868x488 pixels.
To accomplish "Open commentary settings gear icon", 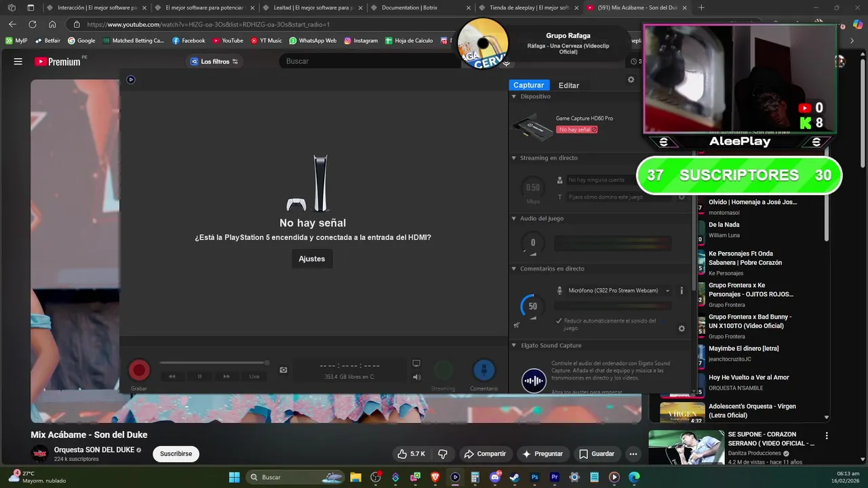I will pos(682,329).
